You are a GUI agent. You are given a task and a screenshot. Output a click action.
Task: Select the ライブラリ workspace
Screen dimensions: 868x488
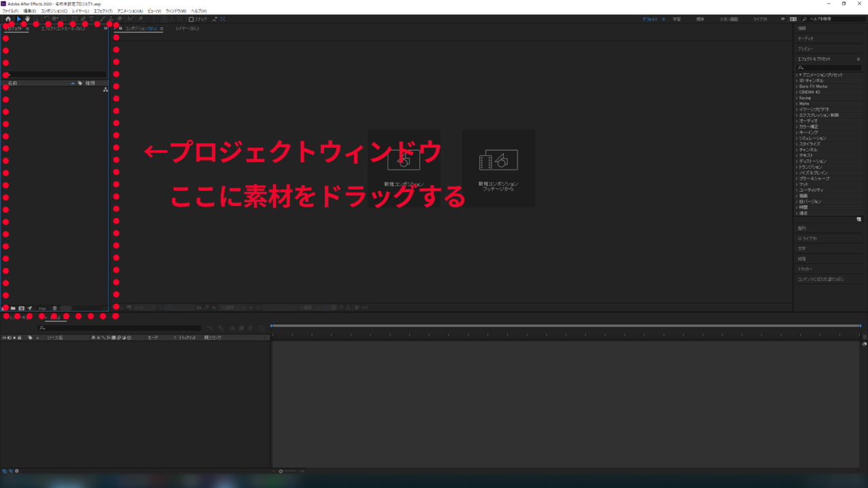pos(760,19)
